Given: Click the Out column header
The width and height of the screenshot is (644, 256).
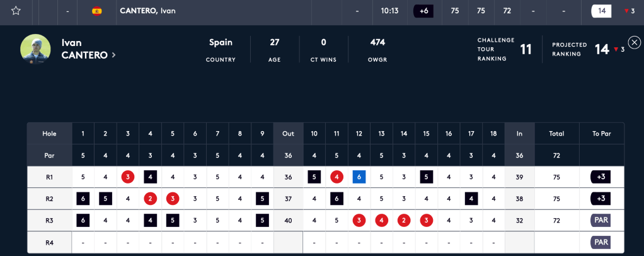Looking at the screenshot, I should (x=288, y=134).
